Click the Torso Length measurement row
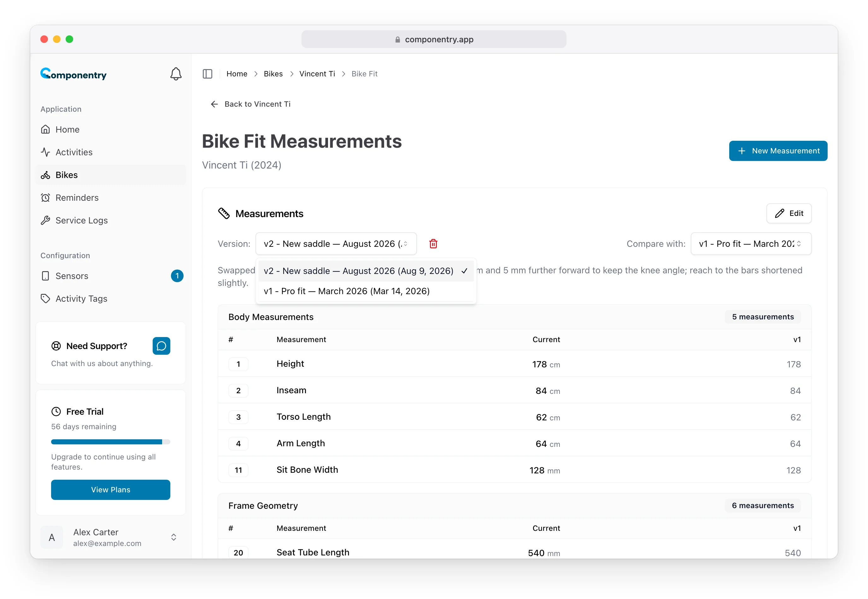 tap(514, 417)
